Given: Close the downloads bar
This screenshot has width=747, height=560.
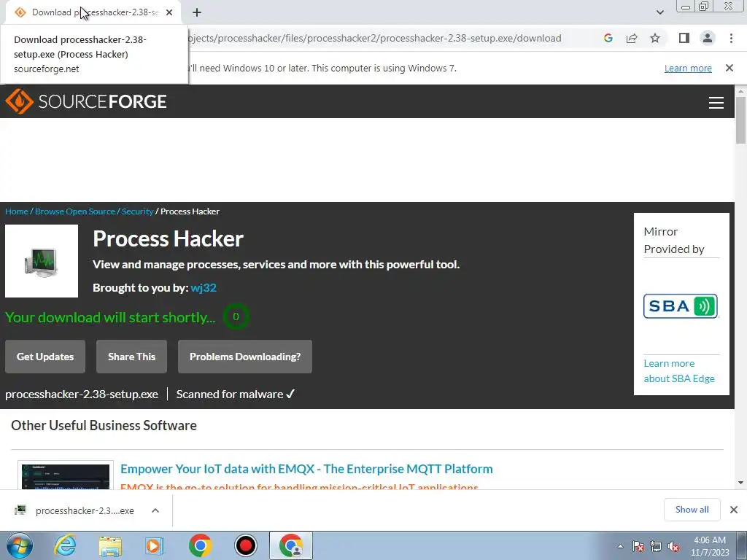Looking at the screenshot, I should [734, 510].
